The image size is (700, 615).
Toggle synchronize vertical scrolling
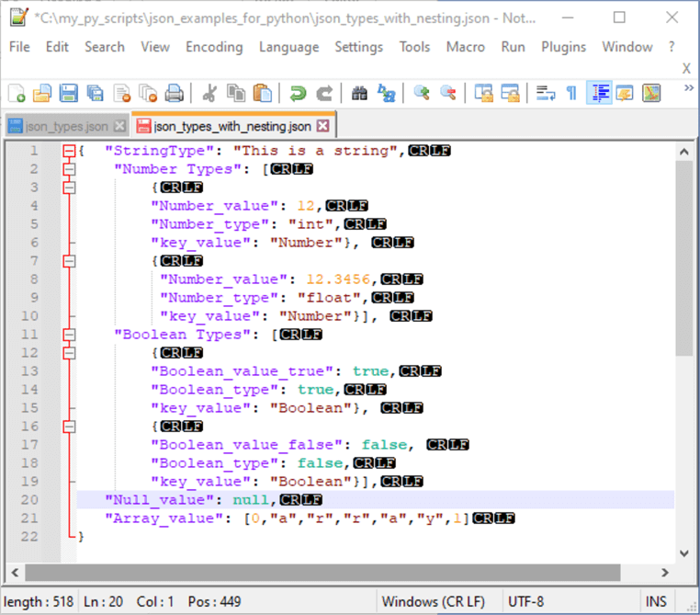[x=483, y=94]
